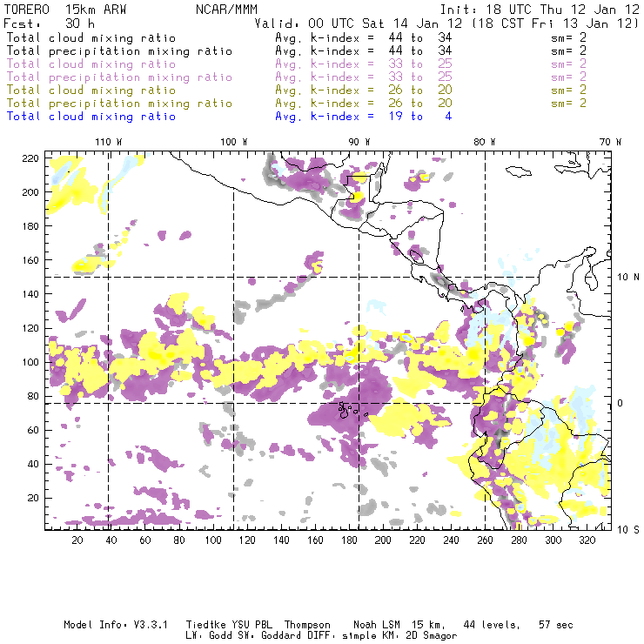Click the "100" x-axis tick label
This screenshot has width=644, height=644.
[x=213, y=540]
